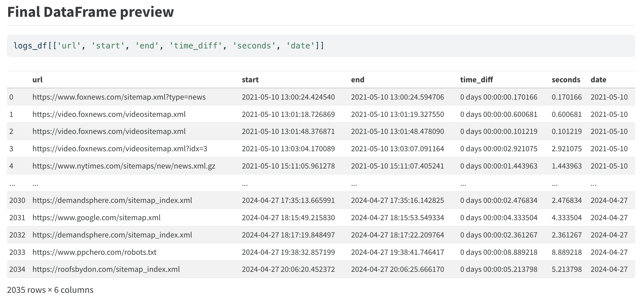
Task: Click the seconds value 8.889218
Action: pos(567,252)
